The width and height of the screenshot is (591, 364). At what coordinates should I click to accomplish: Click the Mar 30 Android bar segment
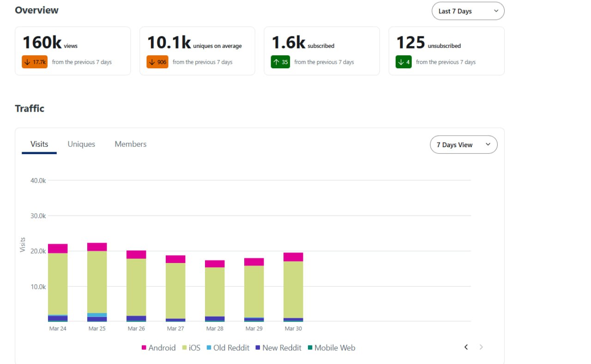[x=293, y=257]
